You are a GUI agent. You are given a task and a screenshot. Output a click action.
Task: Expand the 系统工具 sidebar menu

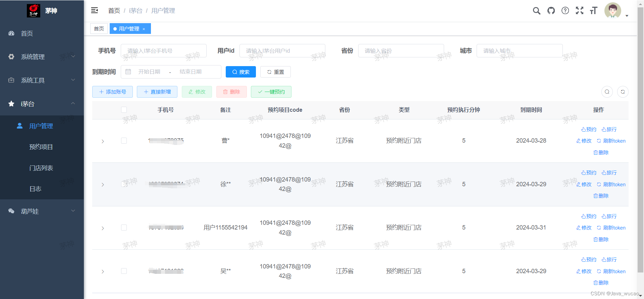coord(42,80)
